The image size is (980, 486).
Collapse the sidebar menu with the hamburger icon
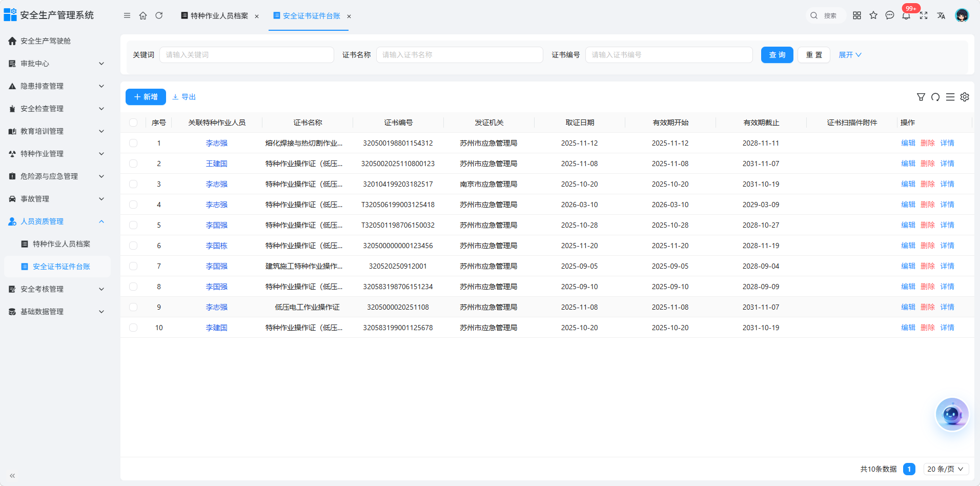(x=127, y=16)
